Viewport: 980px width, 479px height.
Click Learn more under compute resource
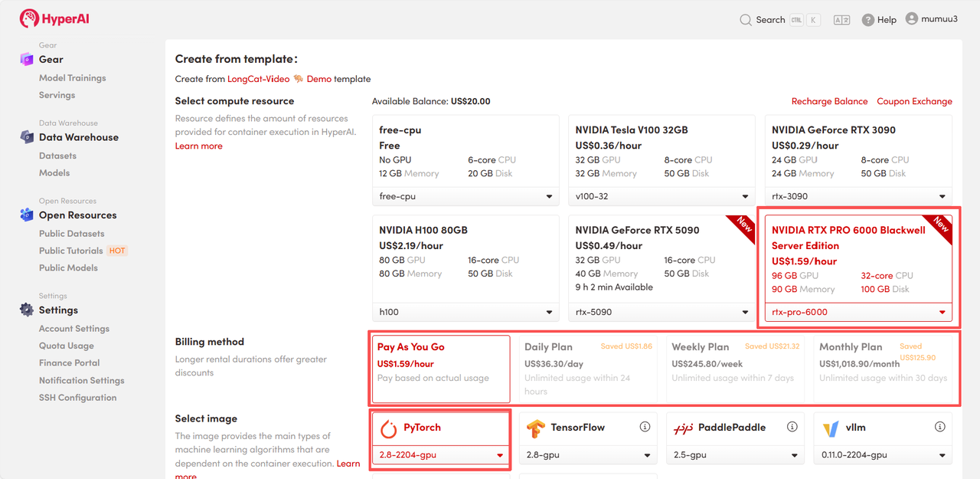[x=199, y=146]
